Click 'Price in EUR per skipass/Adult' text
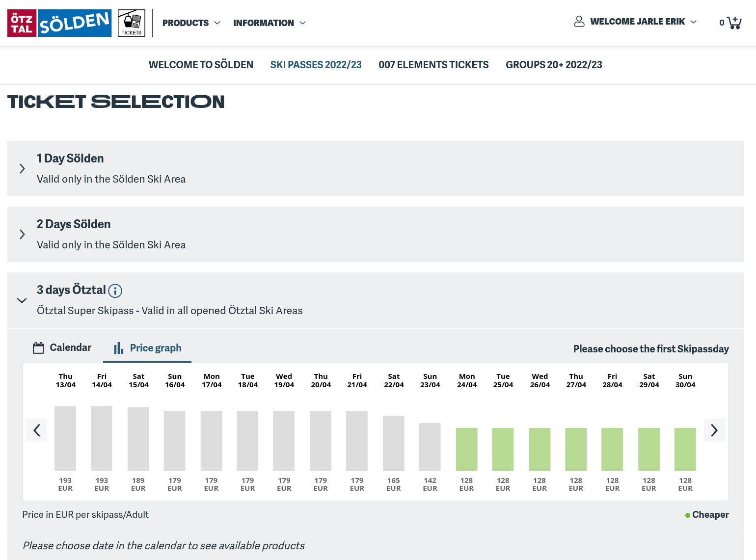This screenshot has width=756, height=560. [x=85, y=515]
